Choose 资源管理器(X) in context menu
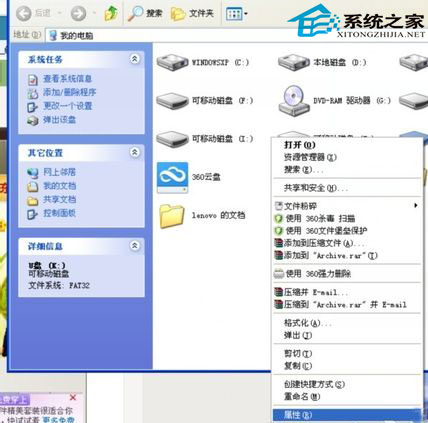This screenshot has height=423, width=428. tap(347, 157)
